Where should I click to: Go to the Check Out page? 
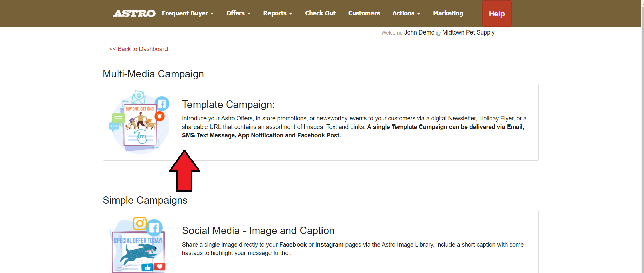(320, 13)
